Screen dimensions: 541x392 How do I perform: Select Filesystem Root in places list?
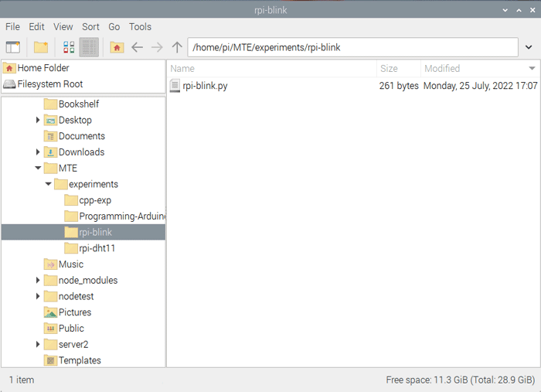click(83, 84)
